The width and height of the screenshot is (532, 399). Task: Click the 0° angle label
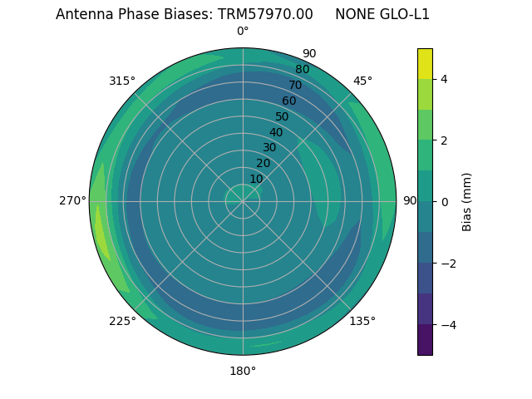click(x=243, y=32)
